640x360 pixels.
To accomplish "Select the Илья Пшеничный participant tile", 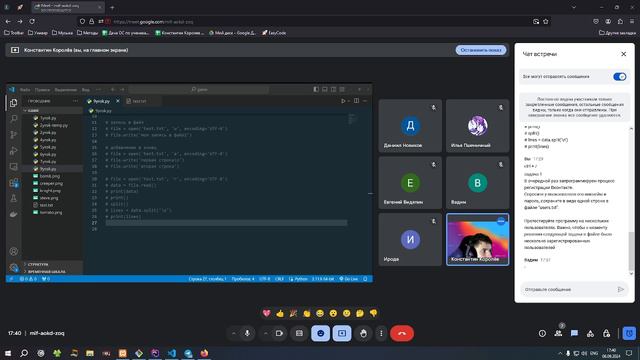I will [478, 126].
